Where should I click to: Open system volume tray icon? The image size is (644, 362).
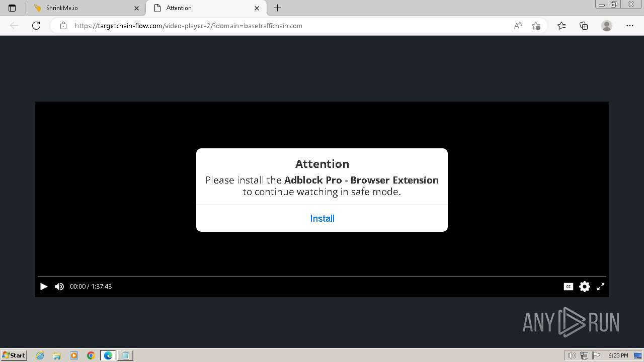(x=572, y=355)
